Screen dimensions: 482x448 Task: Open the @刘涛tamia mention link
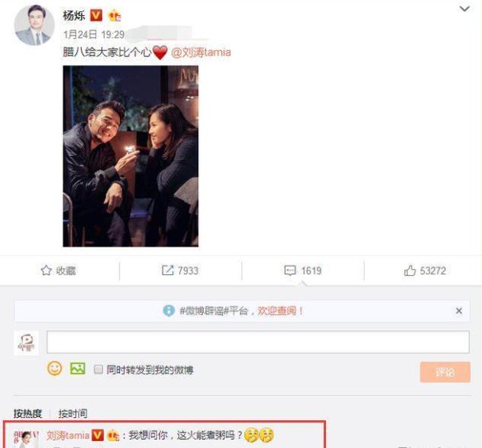tap(201, 52)
